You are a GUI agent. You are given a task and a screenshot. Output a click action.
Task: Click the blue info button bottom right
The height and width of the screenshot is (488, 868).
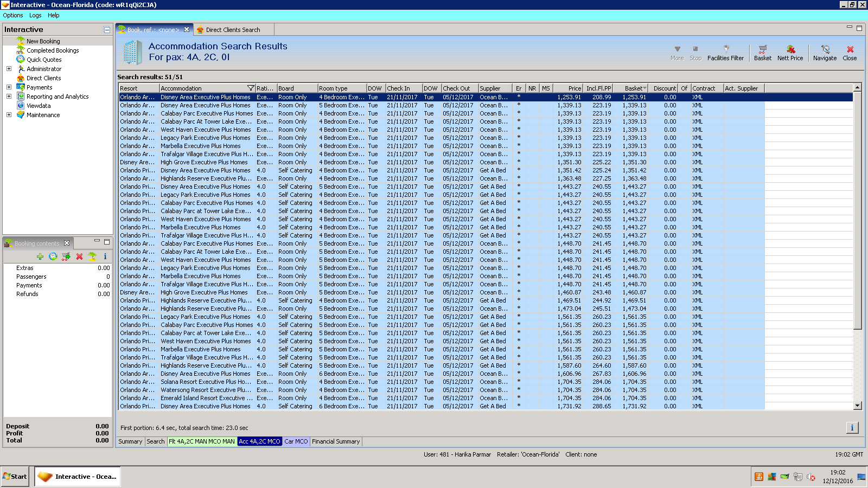(x=852, y=428)
